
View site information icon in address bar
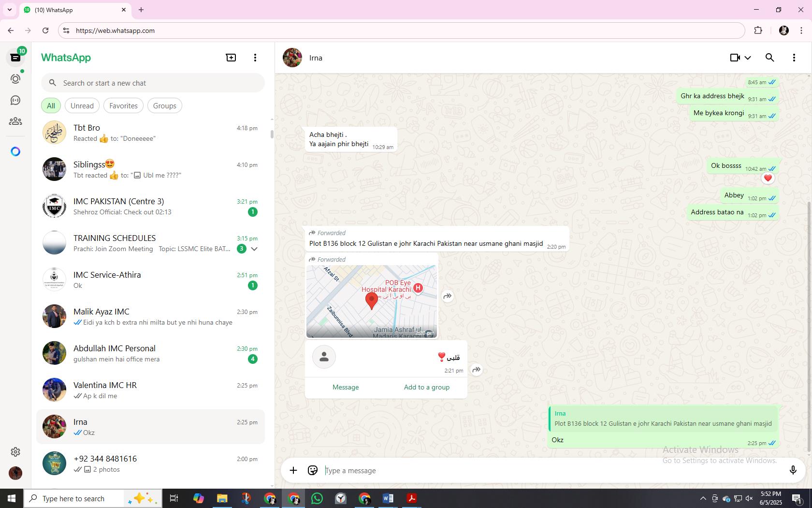point(67,30)
